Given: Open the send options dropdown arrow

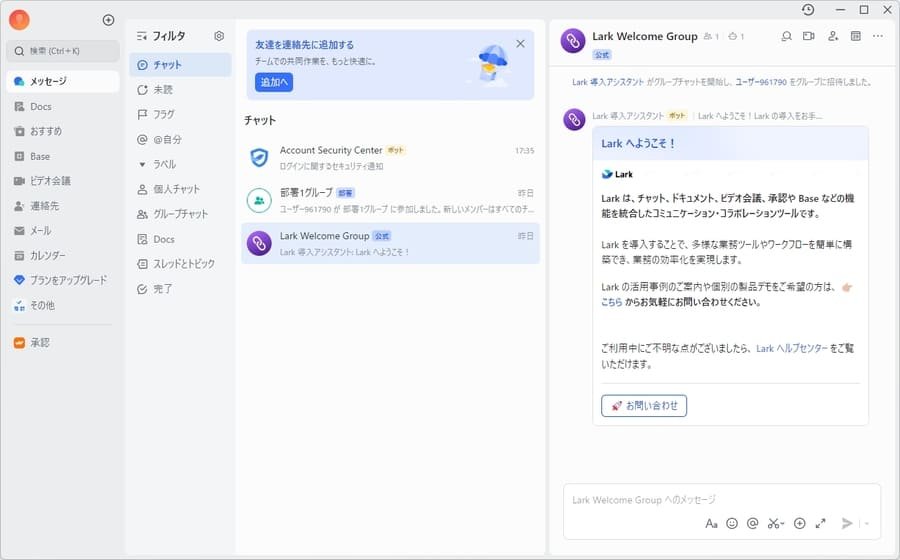Looking at the screenshot, I should pos(866,523).
